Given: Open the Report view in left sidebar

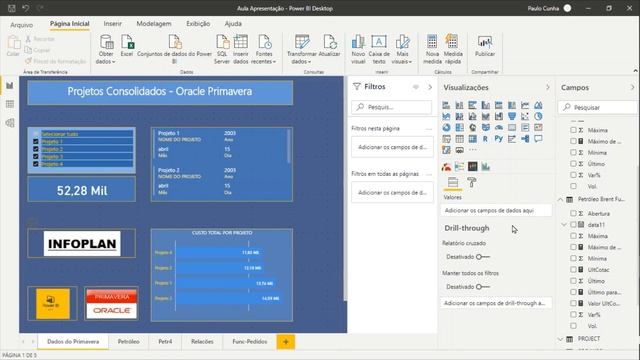Looking at the screenshot, I should [9, 85].
